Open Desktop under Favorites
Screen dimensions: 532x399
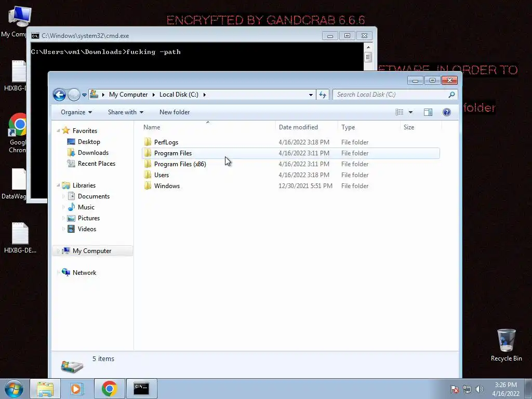coord(89,142)
